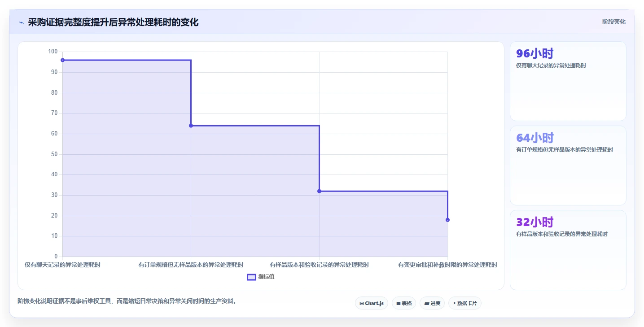
Task: Click axis label 有样品版本和验收记录的异常处理耗时
Action: tap(319, 265)
